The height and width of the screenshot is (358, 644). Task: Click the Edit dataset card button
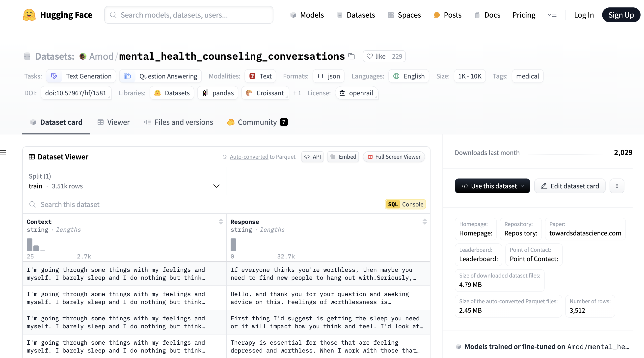[570, 186]
